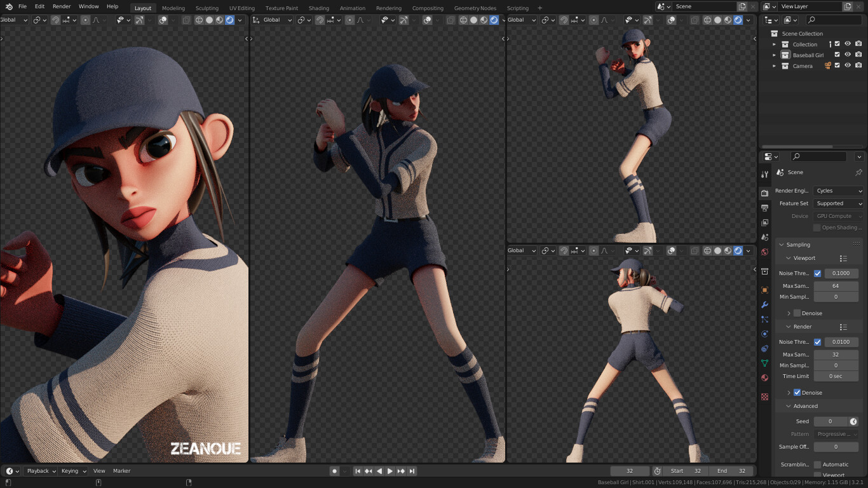This screenshot has height=488, width=868.
Task: Hide Baseball Girl collection with eye icon
Action: pyautogui.click(x=848, y=55)
